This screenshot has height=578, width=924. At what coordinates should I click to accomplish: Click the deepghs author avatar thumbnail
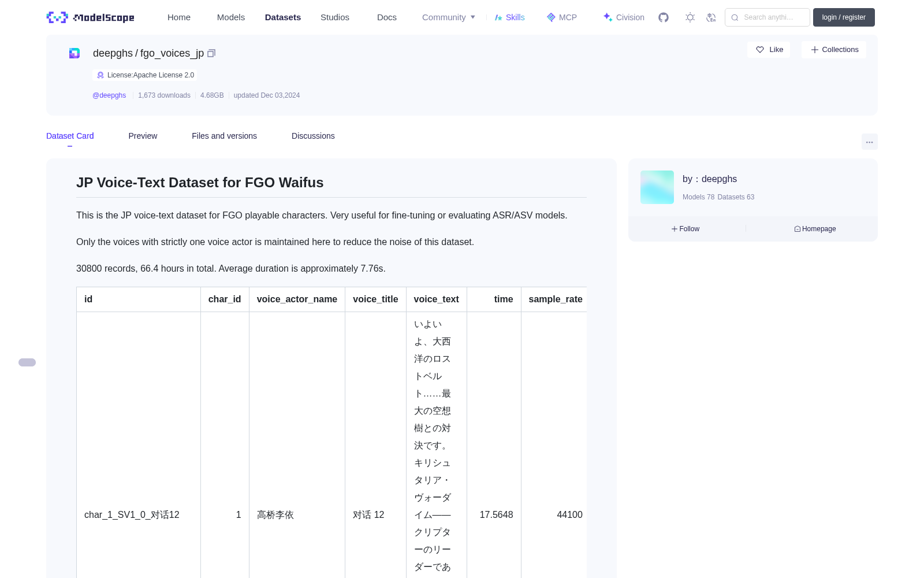coord(657,187)
